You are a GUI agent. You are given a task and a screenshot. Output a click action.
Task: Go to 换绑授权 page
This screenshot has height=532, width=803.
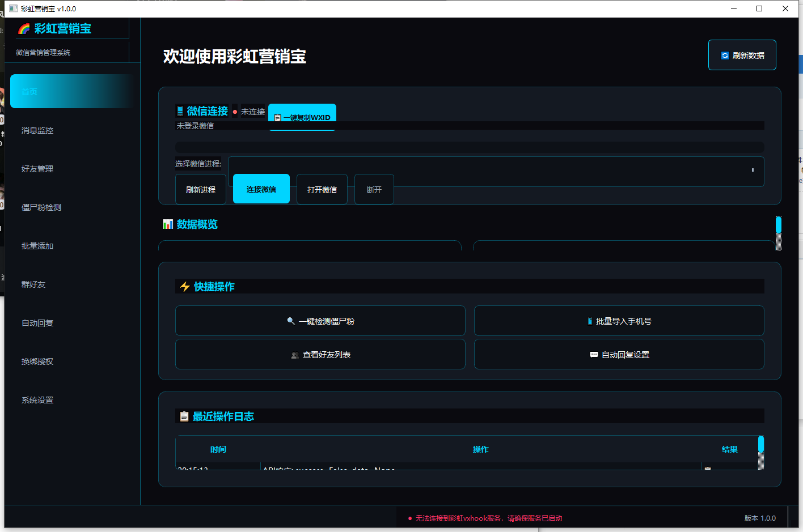point(73,361)
